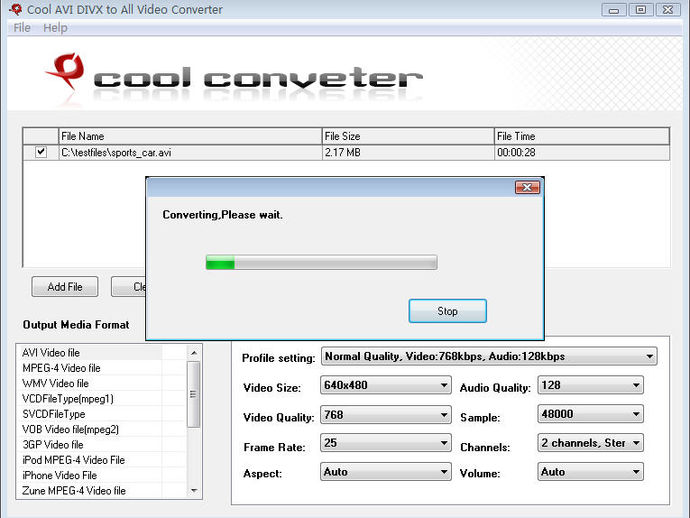Screen dimensions: 690x518
Task: Click the conversion progress bar
Action: (322, 262)
